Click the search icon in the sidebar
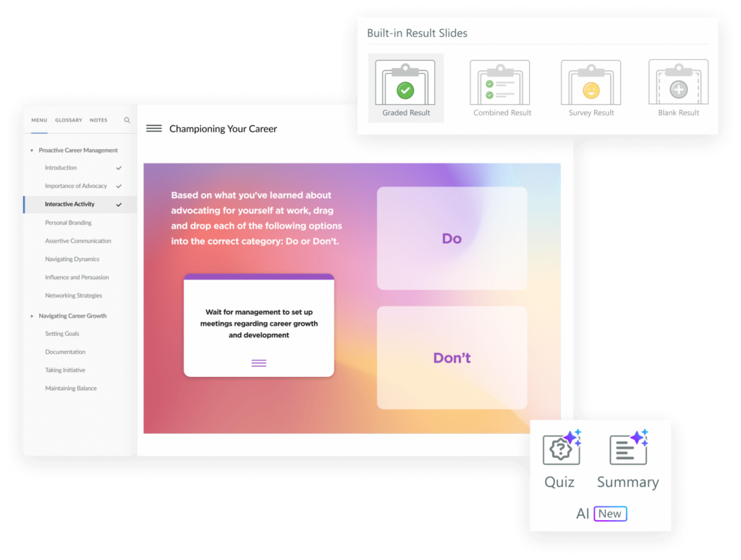The height and width of the screenshot is (560, 741). 127,120
